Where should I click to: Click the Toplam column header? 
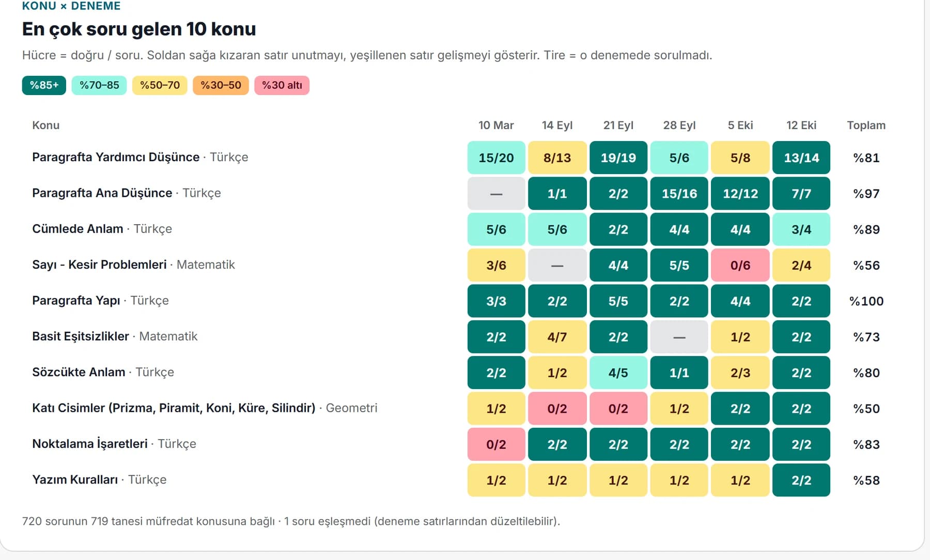click(866, 126)
